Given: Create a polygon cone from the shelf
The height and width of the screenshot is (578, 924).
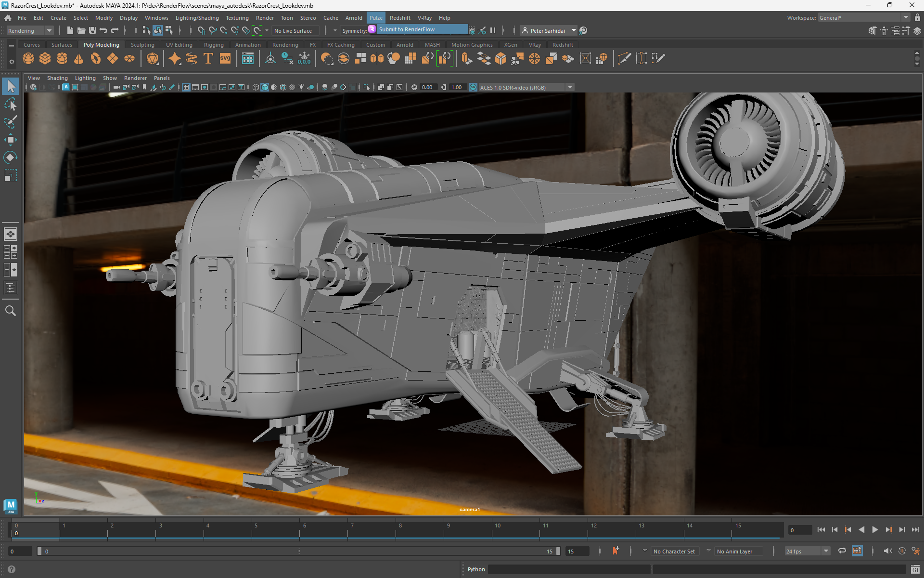Looking at the screenshot, I should pyautogui.click(x=78, y=59).
